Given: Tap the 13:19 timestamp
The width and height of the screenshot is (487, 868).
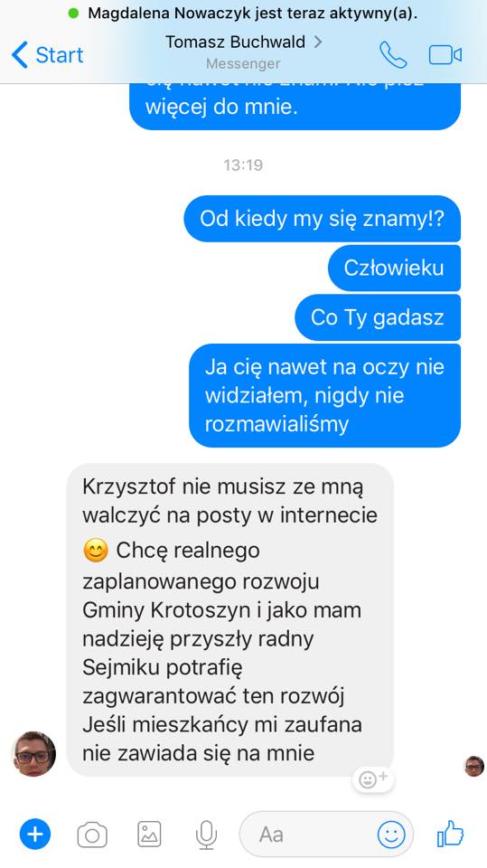Looking at the screenshot, I should coord(243,165).
